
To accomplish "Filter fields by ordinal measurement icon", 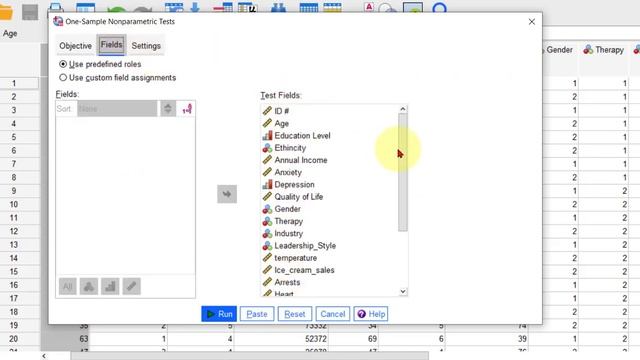I will 110,286.
